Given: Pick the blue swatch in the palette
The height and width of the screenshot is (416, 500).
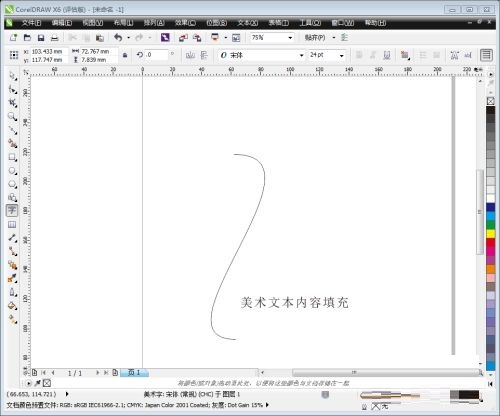Looking at the screenshot, I should tap(490, 207).
